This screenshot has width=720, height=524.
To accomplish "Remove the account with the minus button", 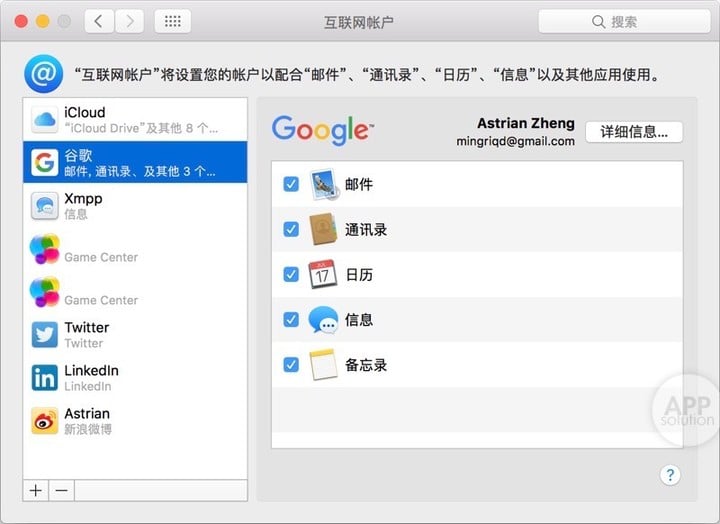I will coord(62,490).
